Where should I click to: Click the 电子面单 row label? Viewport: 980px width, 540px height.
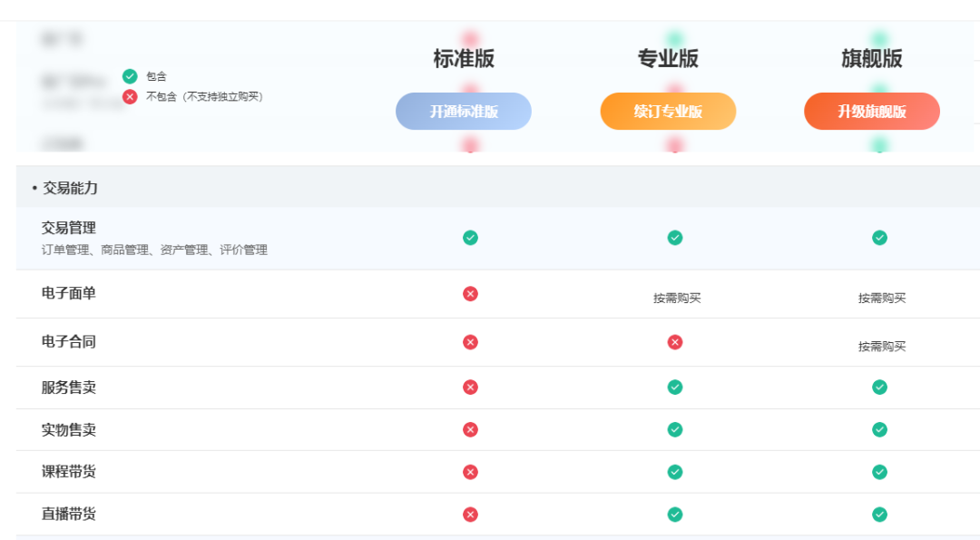pyautogui.click(x=69, y=293)
